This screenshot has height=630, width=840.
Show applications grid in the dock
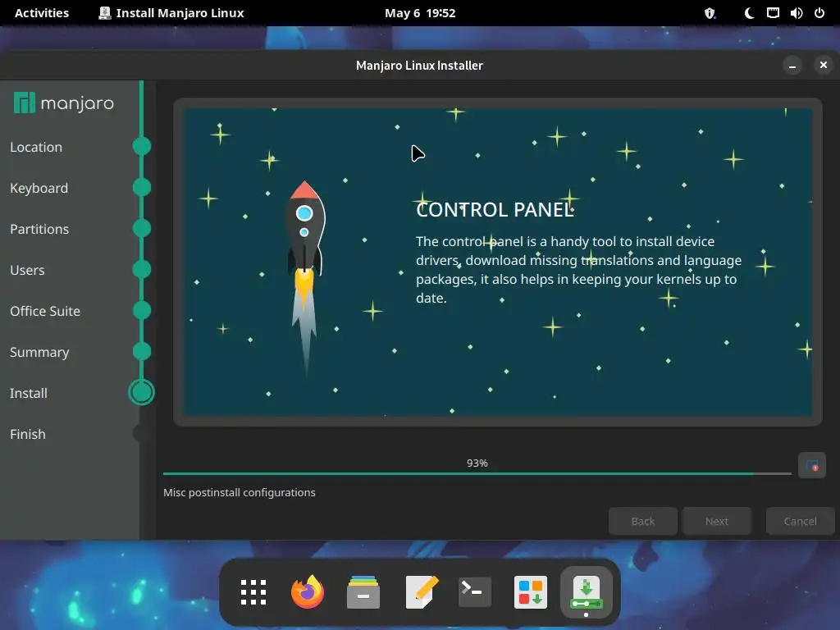tap(253, 592)
